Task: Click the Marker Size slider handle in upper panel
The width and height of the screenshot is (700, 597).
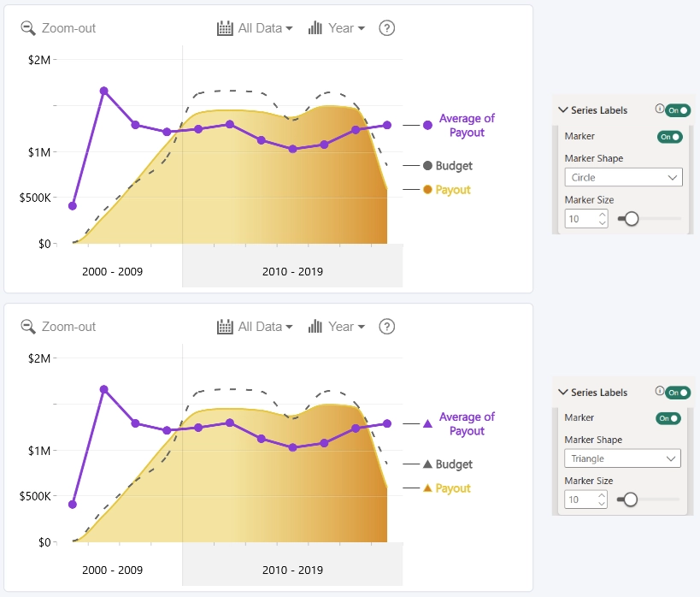Action: coord(632,218)
